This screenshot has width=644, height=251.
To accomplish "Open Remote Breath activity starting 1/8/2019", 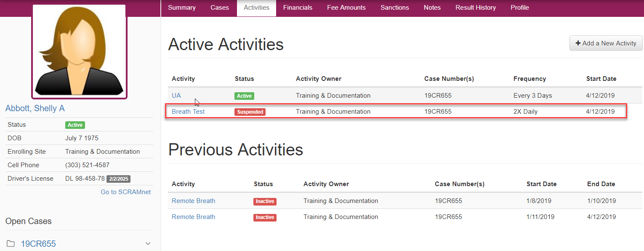I will tap(193, 201).
